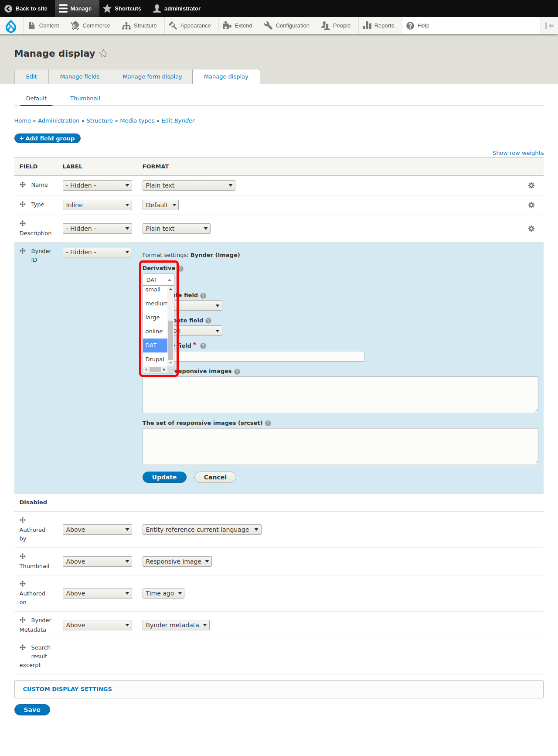Click the help icon next to Derivative
The width and height of the screenshot is (558, 756).
pyautogui.click(x=180, y=269)
